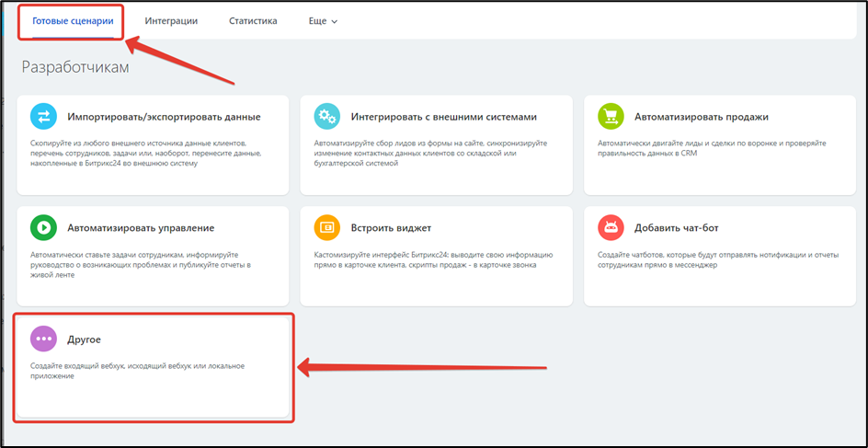Click the Разработчикам section heading
This screenshot has height=448, width=868.
75,68
